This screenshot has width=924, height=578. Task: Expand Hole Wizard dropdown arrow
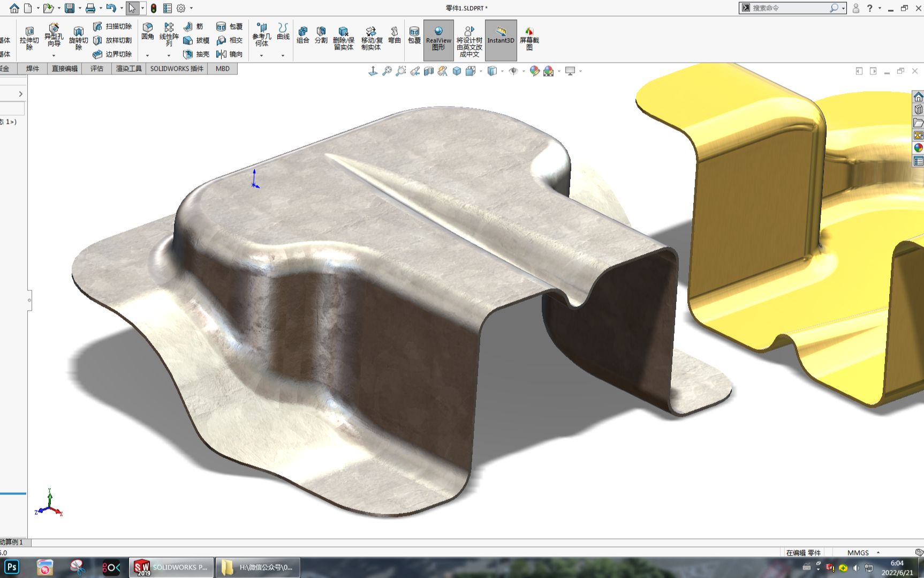[54, 56]
